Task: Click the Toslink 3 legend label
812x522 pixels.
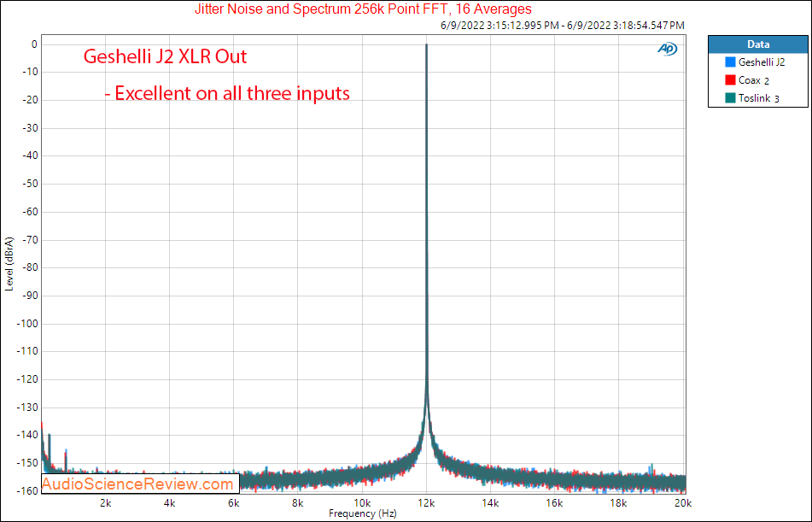Action: [759, 98]
